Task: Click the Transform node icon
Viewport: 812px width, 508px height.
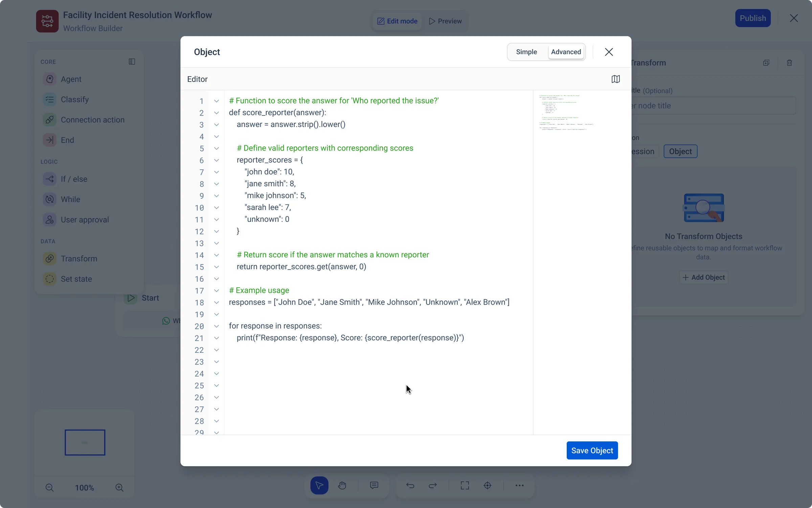Action: click(49, 258)
